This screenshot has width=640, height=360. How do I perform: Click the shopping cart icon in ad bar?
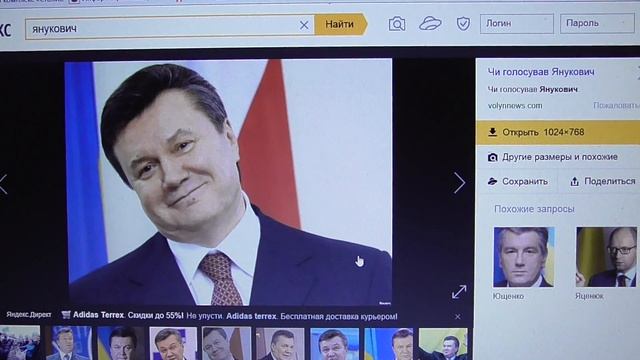pos(66,315)
